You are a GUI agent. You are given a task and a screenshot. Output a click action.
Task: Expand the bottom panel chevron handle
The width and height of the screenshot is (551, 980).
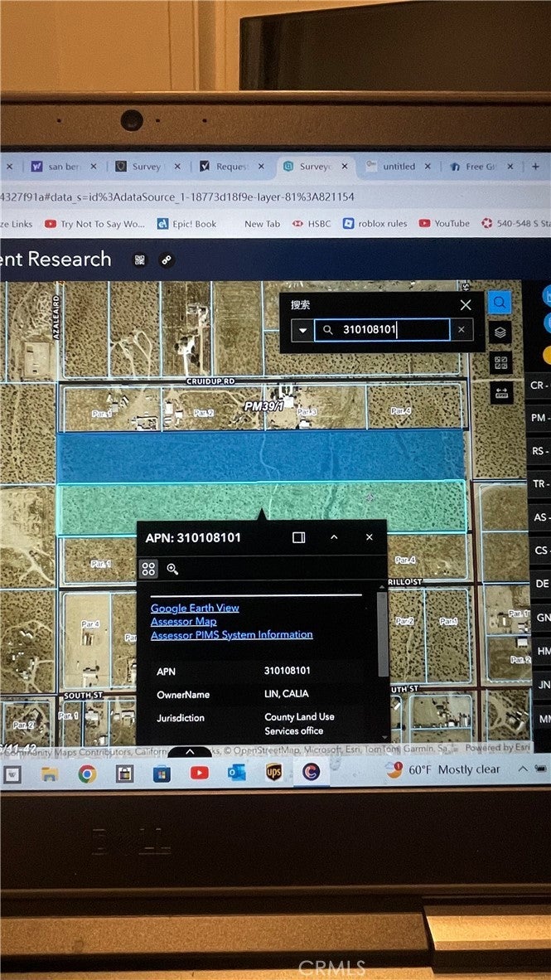click(190, 751)
